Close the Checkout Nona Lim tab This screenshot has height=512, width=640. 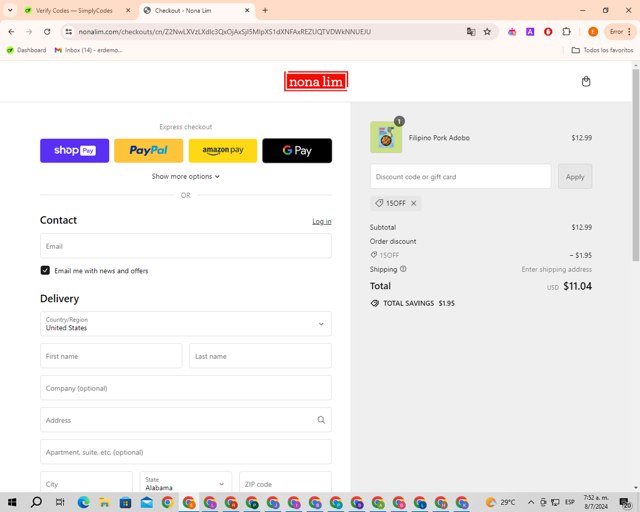point(247,10)
